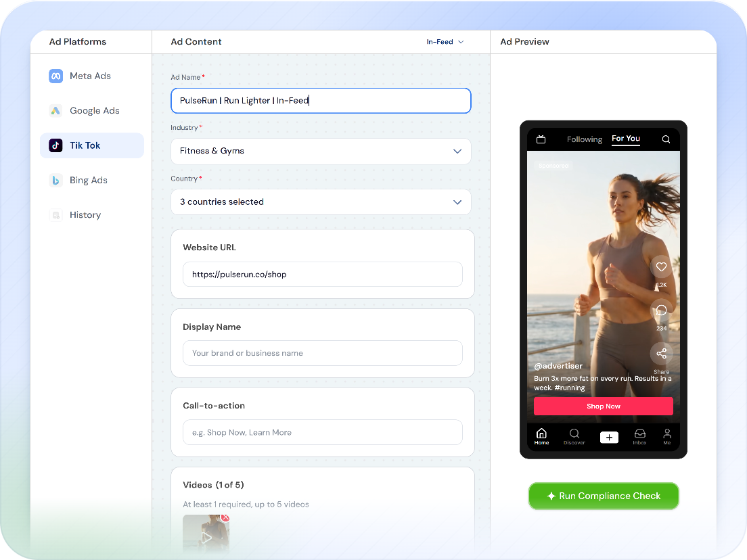Expand the In-Feed ad format dropdown
Viewport: 747px width, 560px height.
(445, 42)
